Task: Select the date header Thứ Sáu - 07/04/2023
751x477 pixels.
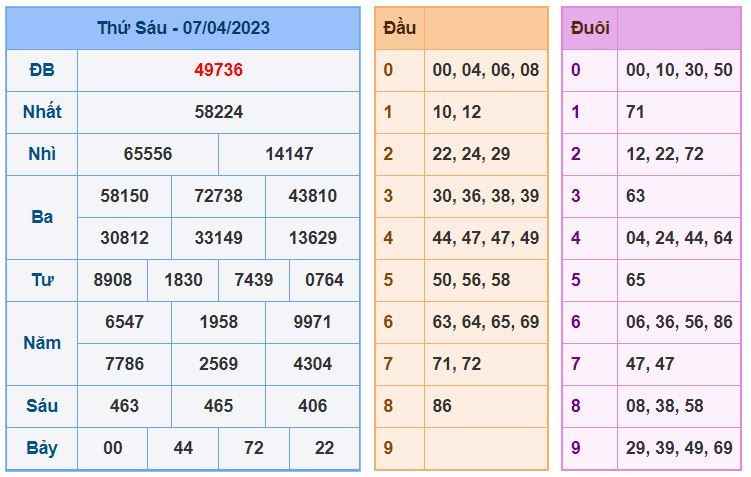Action: [183, 28]
